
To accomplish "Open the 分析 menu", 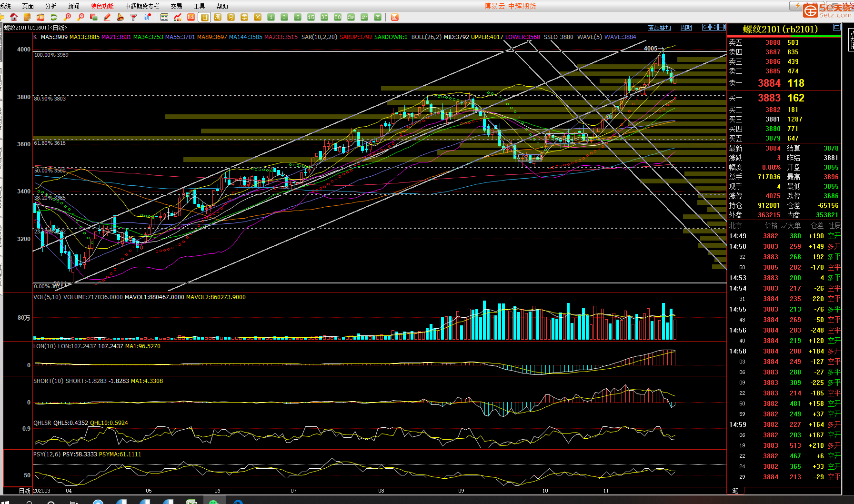I will (51, 6).
